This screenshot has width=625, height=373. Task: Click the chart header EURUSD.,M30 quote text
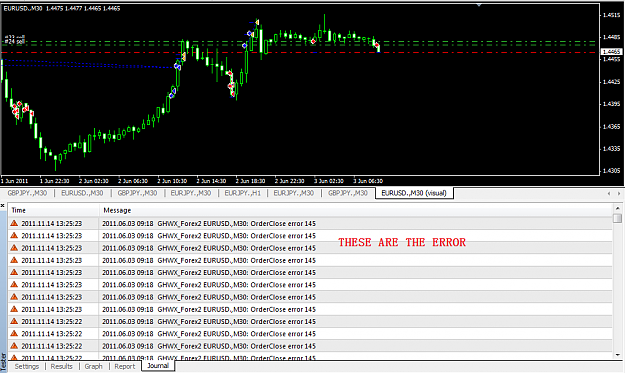(x=62, y=8)
